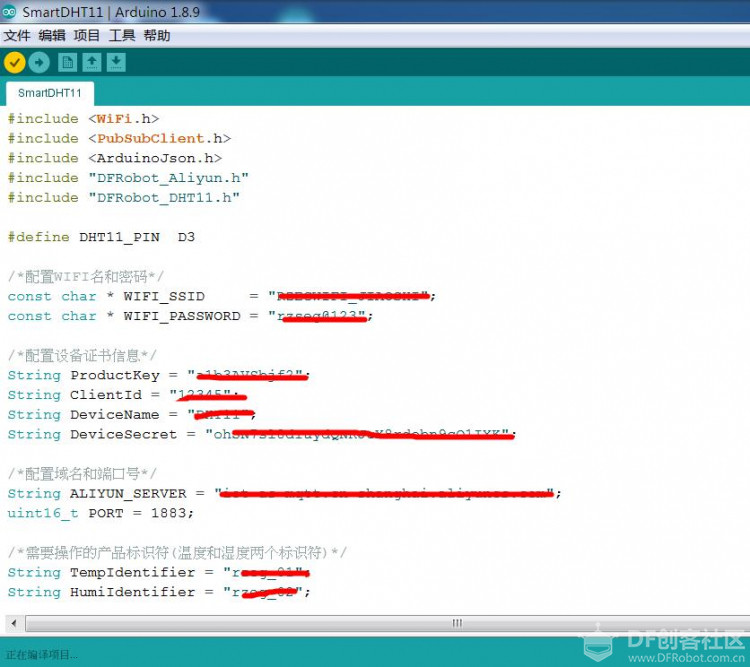Select the SmartDHT11 sketch tab
This screenshot has height=667, width=750.
[x=50, y=93]
